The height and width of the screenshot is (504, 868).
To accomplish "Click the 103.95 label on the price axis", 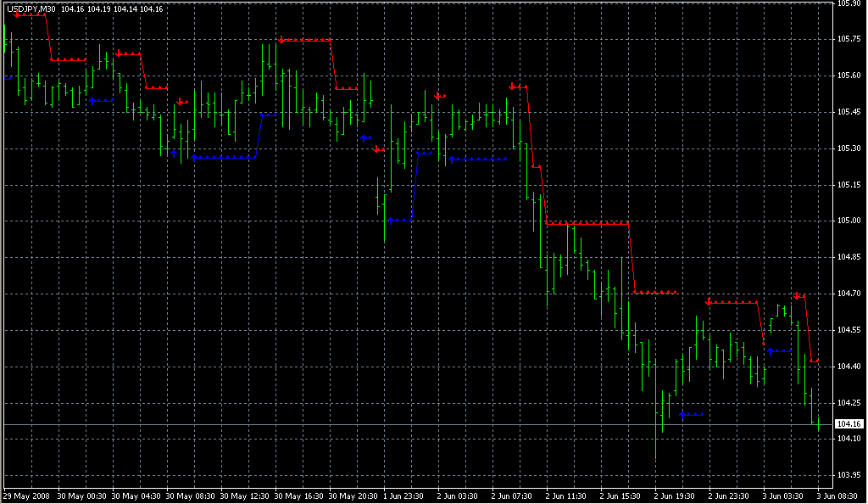I will coord(848,474).
